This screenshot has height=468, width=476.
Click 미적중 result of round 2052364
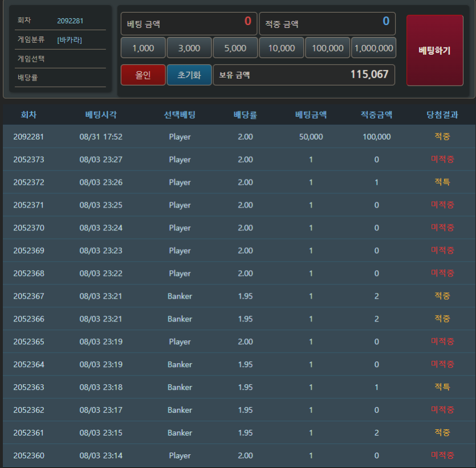click(x=442, y=364)
